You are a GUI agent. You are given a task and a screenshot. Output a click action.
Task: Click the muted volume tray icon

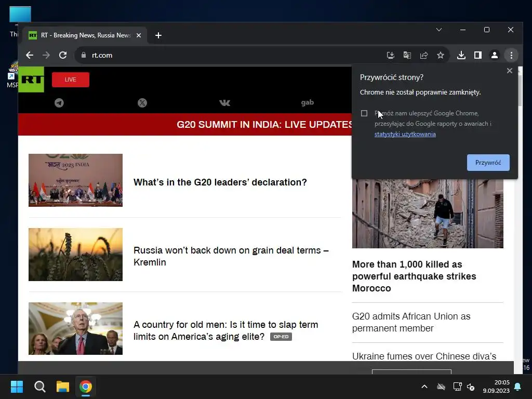471,387
